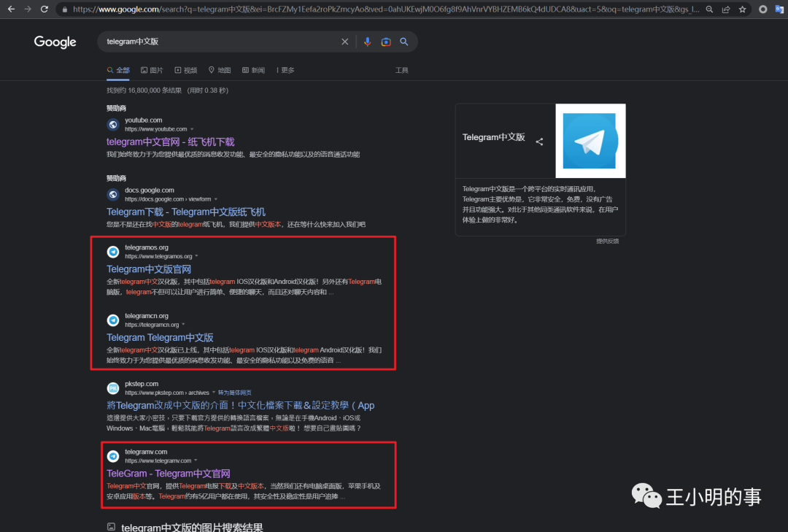
Task: Click the lock icon in address bar
Action: pos(65,9)
